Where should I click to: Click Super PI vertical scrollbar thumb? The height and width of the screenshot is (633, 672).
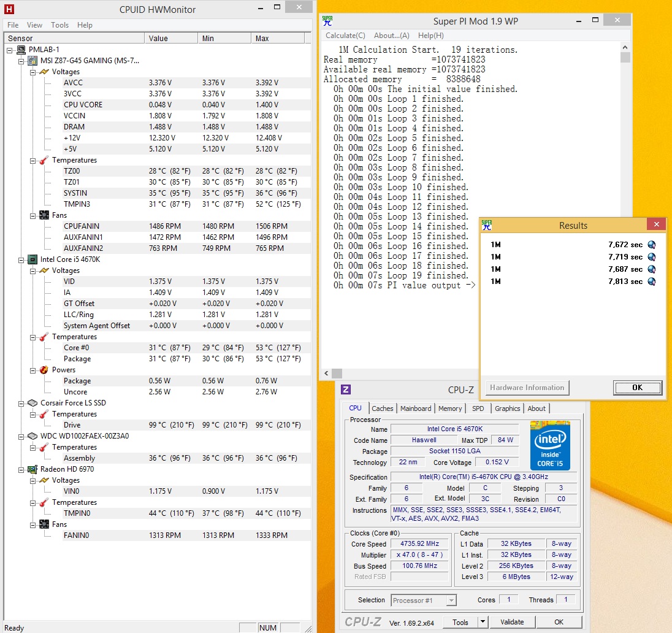pyautogui.click(x=625, y=58)
